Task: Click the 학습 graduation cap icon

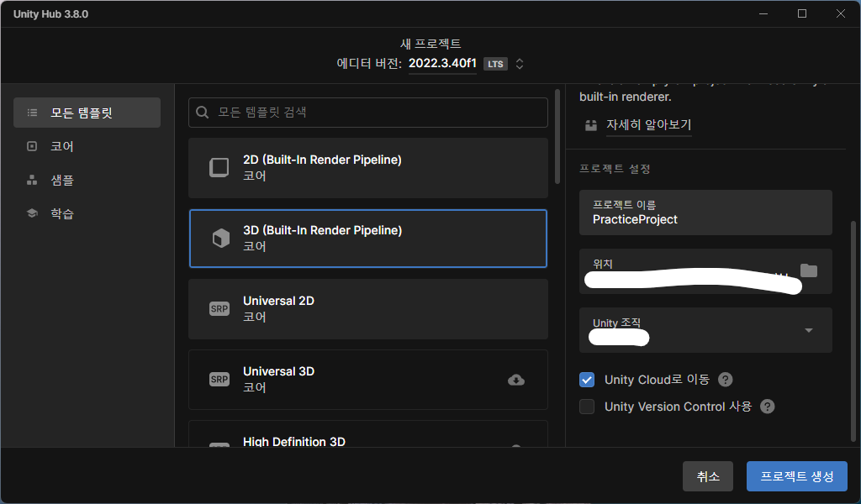Action: click(33, 213)
